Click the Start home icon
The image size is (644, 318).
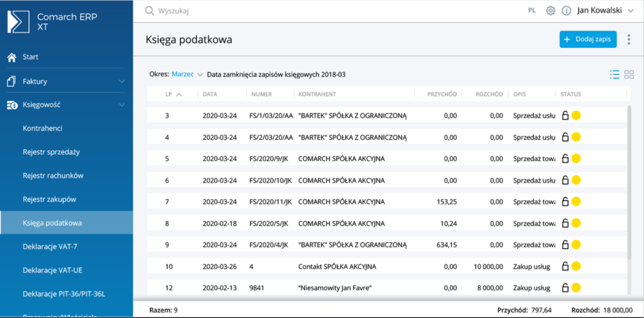pyautogui.click(x=12, y=57)
